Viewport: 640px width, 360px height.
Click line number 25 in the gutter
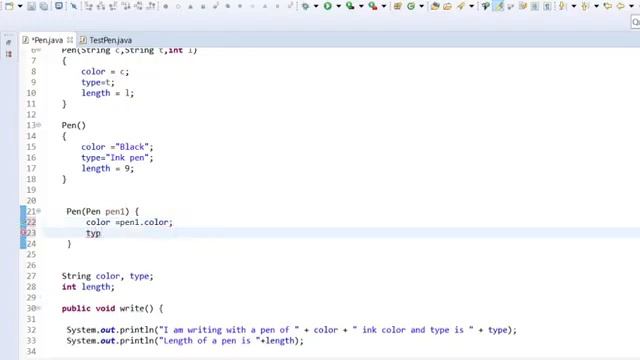tap(31, 254)
